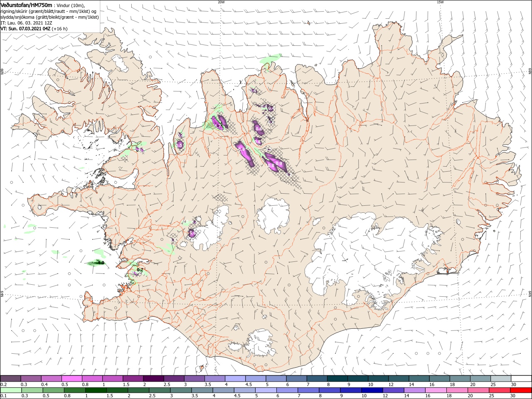Pick upper-row swatch between 3.5 and 4

tap(215, 378)
